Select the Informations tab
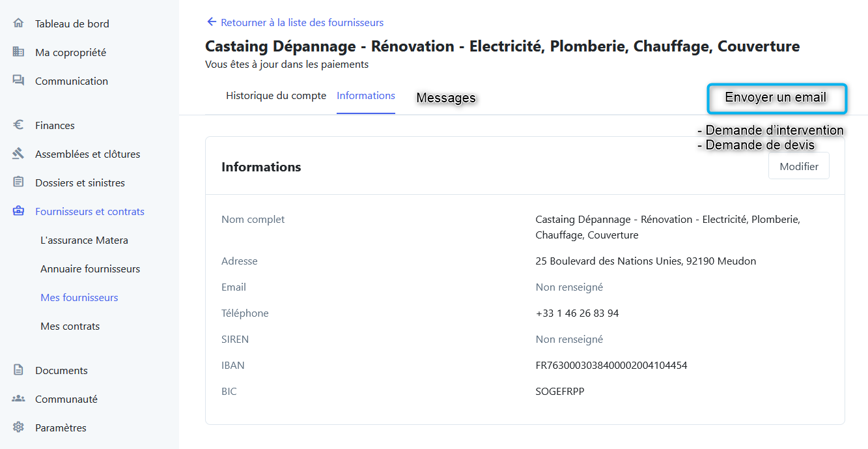The image size is (868, 449). pos(366,96)
